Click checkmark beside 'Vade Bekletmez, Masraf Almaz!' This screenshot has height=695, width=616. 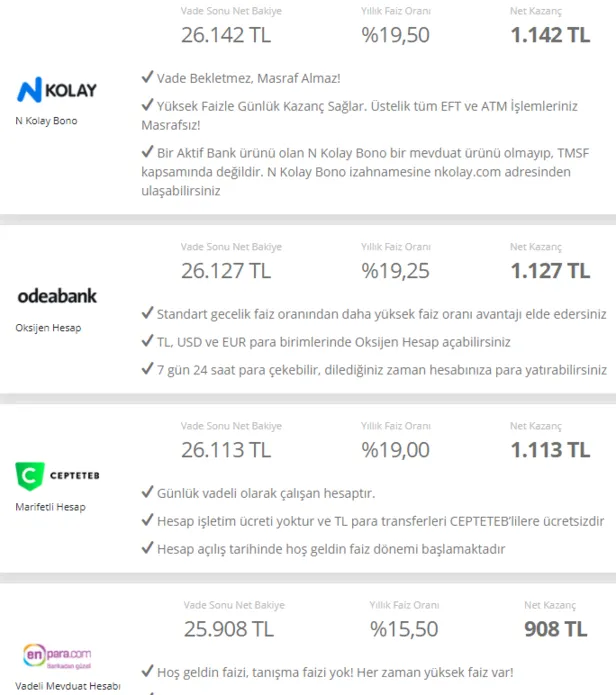click(x=148, y=75)
